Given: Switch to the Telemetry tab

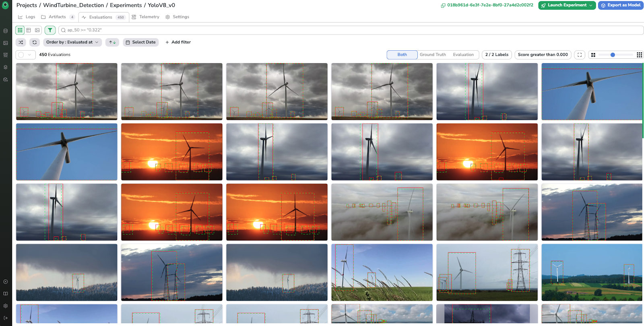Looking at the screenshot, I should (145, 17).
